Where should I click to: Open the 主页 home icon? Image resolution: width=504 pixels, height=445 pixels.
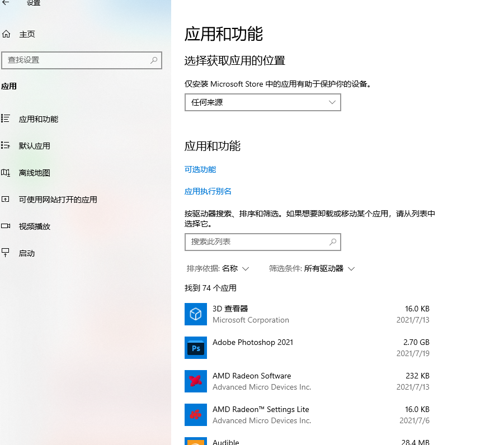pyautogui.click(x=6, y=34)
